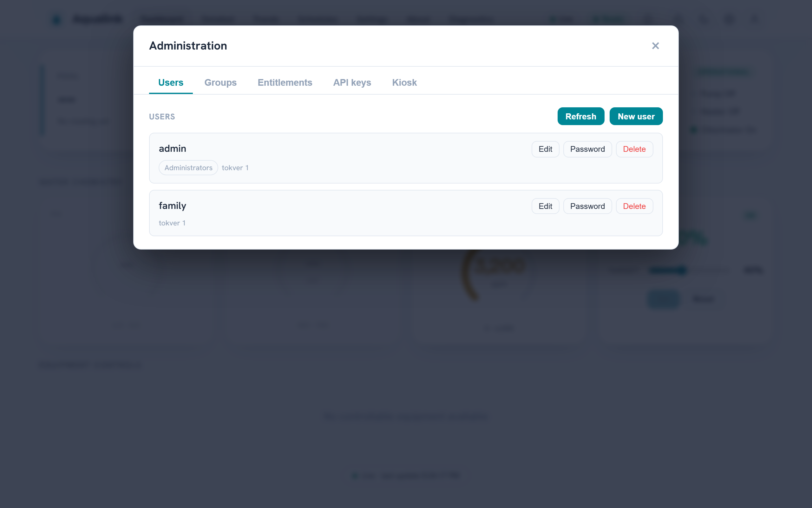Click the Administration dialog title
812x508 pixels.
click(x=188, y=46)
